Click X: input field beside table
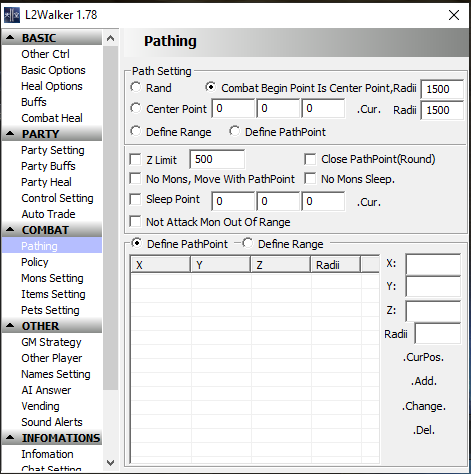Screen dimensions: 471x474 click(433, 264)
